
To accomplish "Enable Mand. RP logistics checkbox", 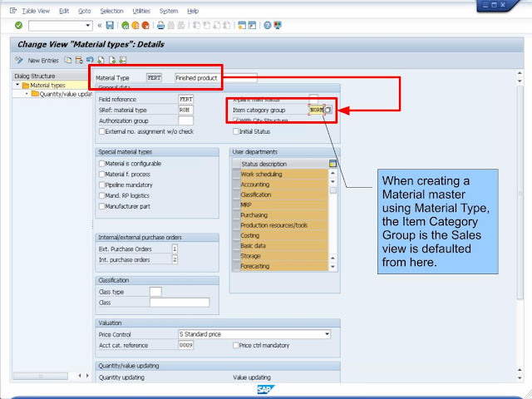I will (x=101, y=195).
